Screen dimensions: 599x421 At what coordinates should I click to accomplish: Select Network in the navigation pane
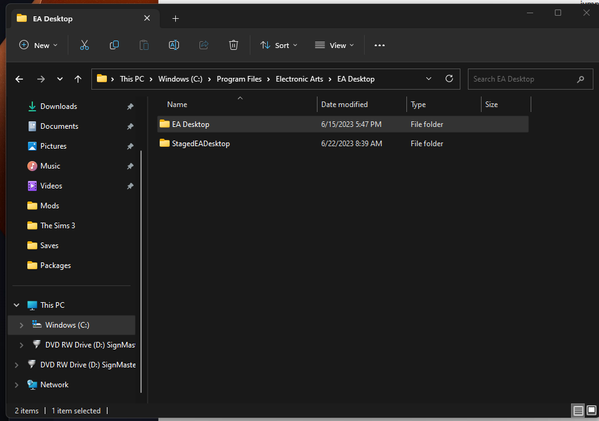pos(54,385)
